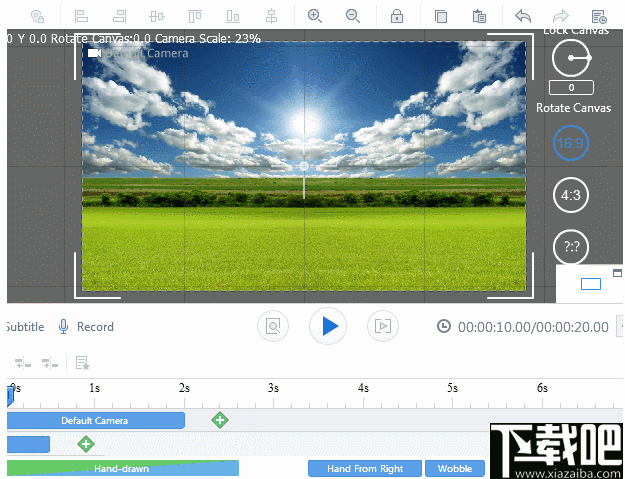Select the 4:3 aspect ratio
625x479 pixels.
571,195
